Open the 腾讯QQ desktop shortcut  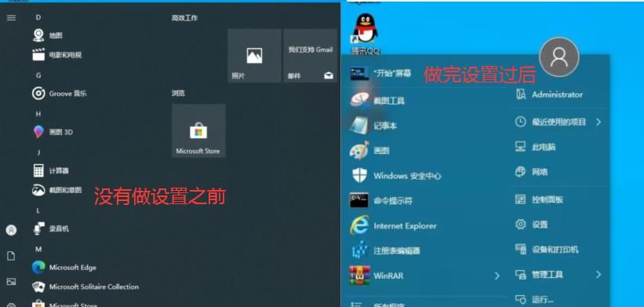(365, 34)
